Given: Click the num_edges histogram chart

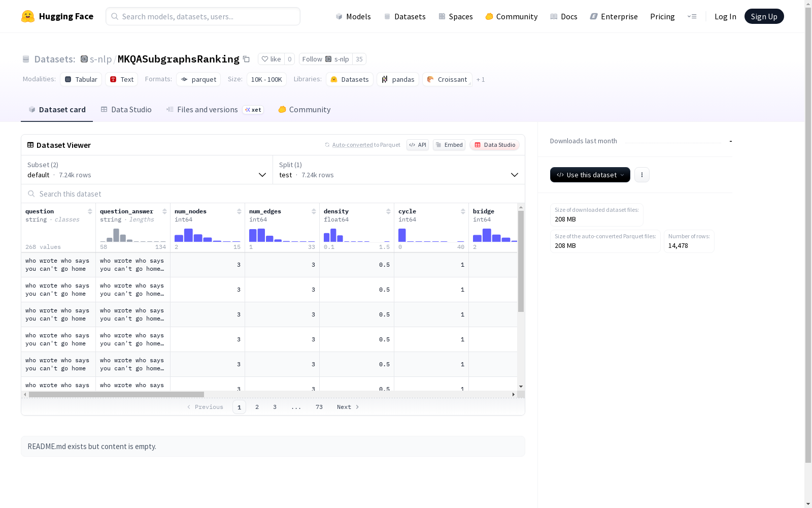Looking at the screenshot, I should [x=282, y=235].
